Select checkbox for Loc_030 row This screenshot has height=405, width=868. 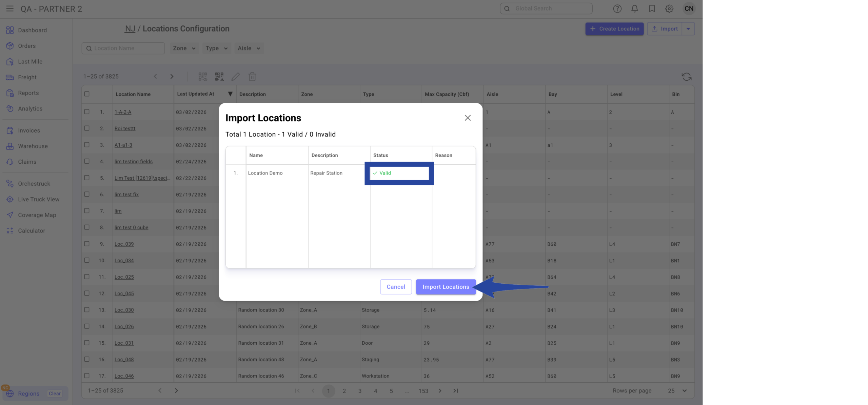87,310
